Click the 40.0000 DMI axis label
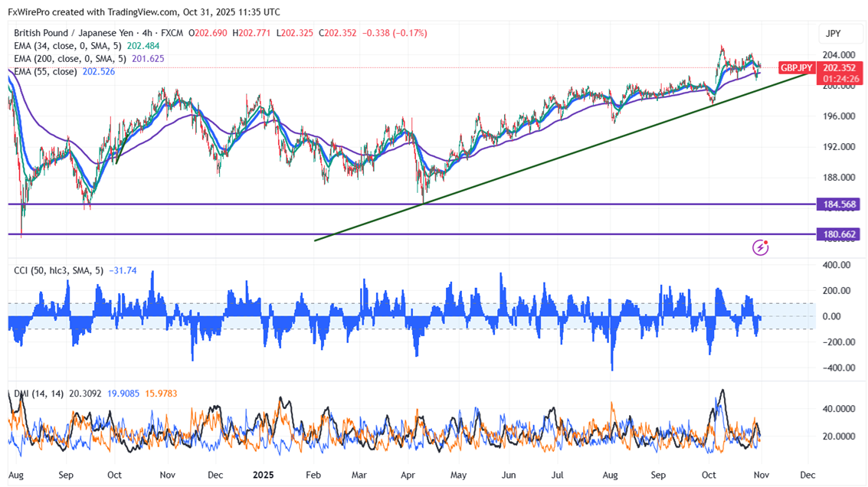 click(x=839, y=409)
